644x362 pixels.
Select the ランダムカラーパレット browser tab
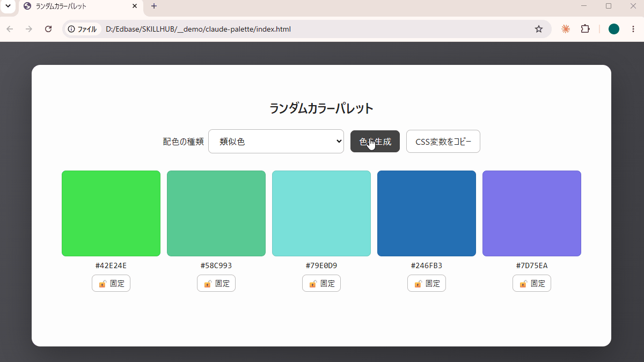[x=80, y=7]
